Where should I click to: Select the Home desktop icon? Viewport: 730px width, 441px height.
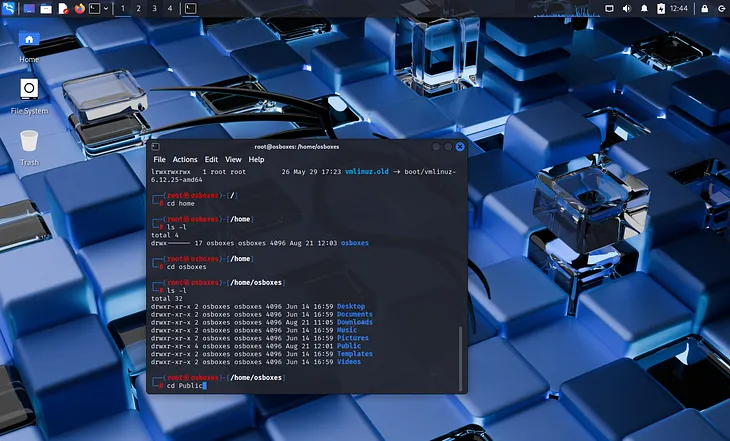pos(29,47)
